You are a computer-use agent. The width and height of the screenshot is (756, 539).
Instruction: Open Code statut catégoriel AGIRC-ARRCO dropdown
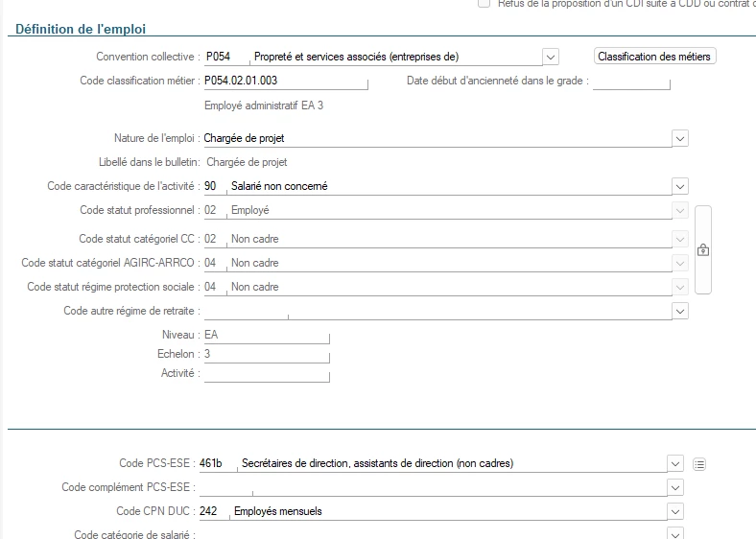pos(680,263)
